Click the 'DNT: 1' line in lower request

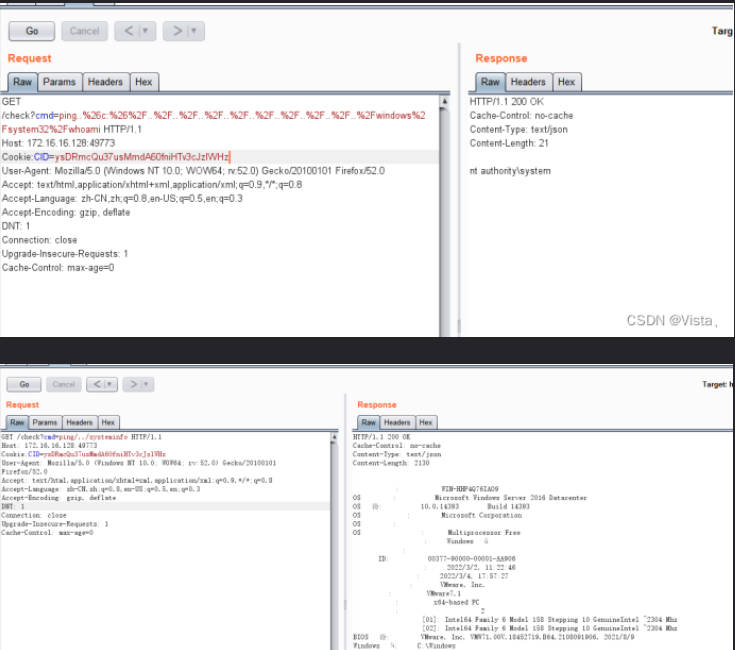[x=165, y=507]
